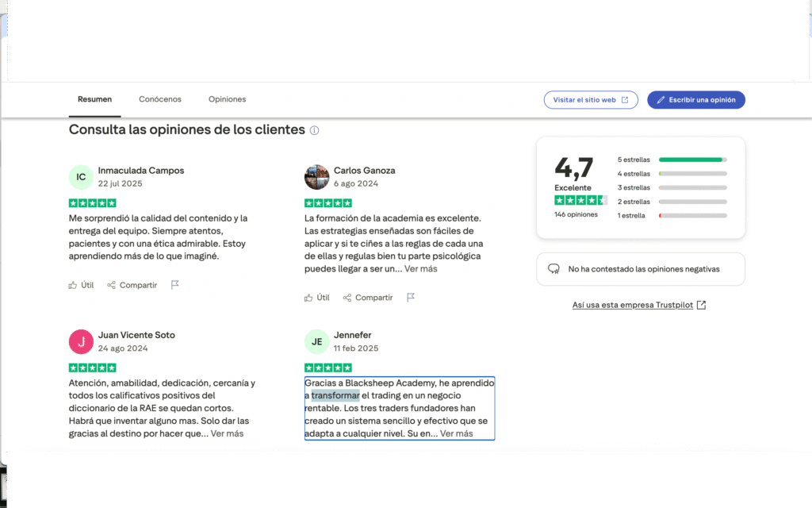This screenshot has height=508, width=812.
Task: Go to the Opiniones tab
Action: pyautogui.click(x=227, y=99)
